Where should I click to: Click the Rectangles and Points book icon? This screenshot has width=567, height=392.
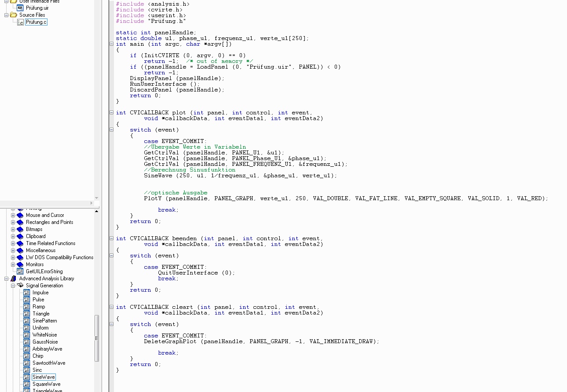coord(20,222)
